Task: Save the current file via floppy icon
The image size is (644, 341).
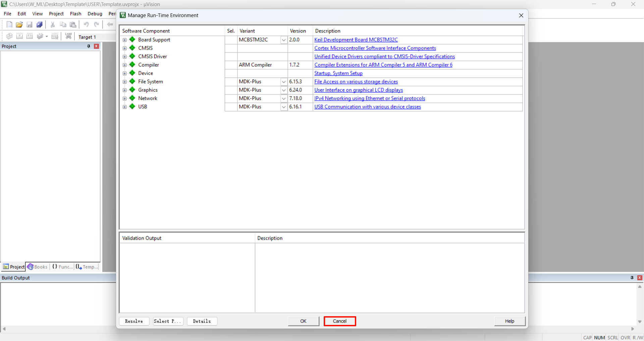Action: point(30,24)
